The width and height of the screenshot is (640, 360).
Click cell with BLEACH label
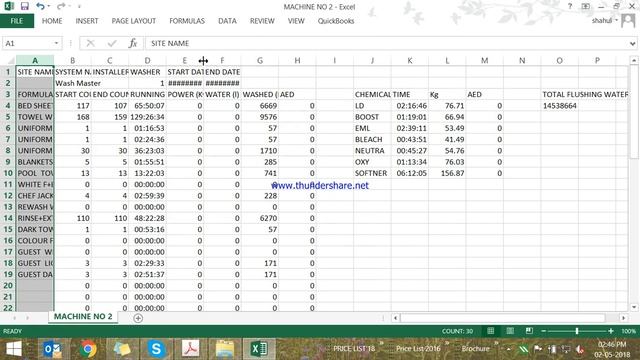(372, 140)
